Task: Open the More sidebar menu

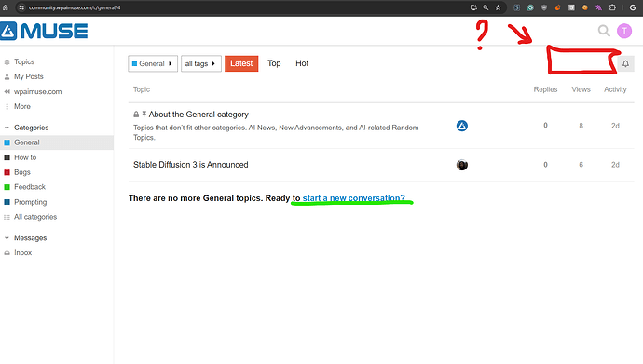Action: point(22,106)
